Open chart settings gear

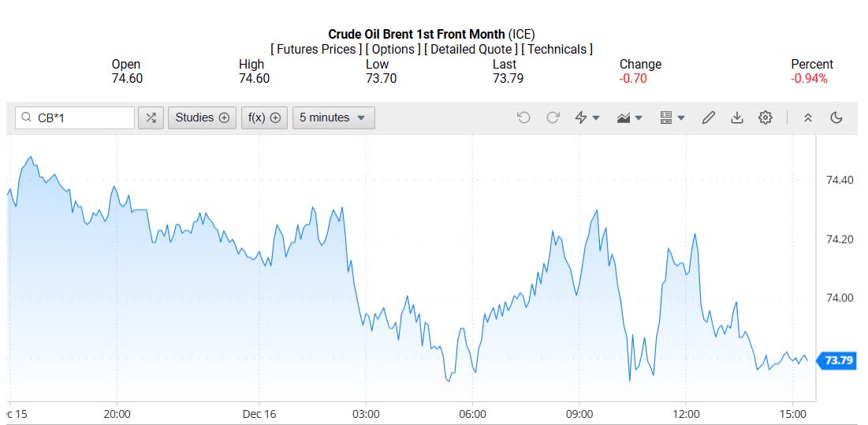[766, 117]
